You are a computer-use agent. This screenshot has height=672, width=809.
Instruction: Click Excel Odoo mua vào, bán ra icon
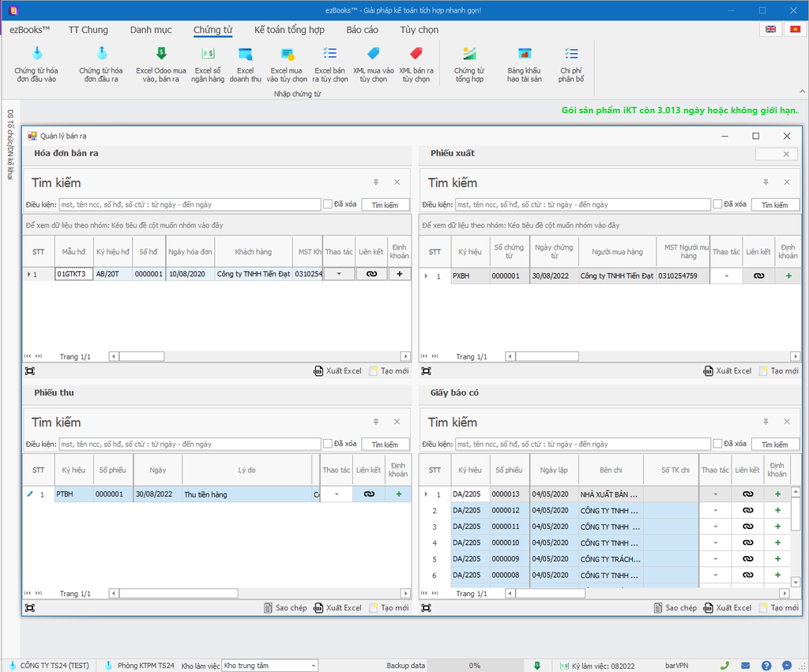(161, 63)
